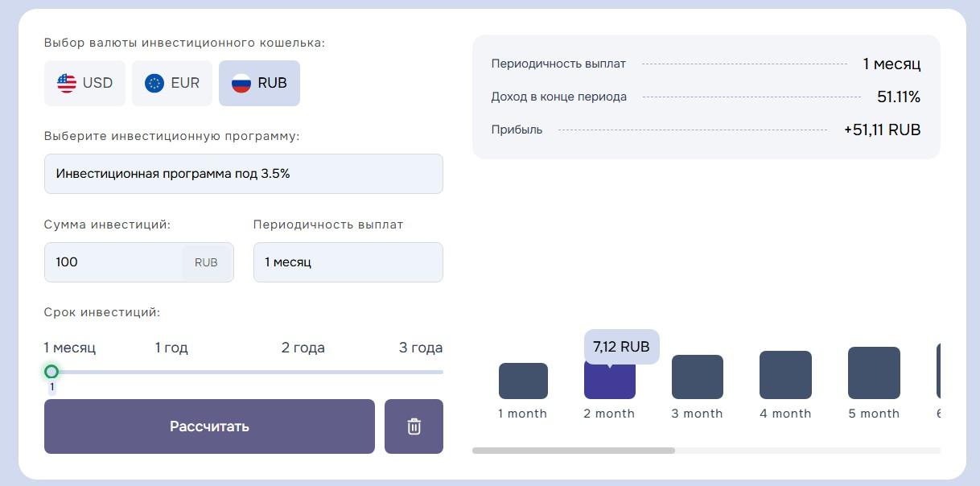Screen dimensions: 980x486
Task: Click the EU flag icon
Action: click(154, 83)
